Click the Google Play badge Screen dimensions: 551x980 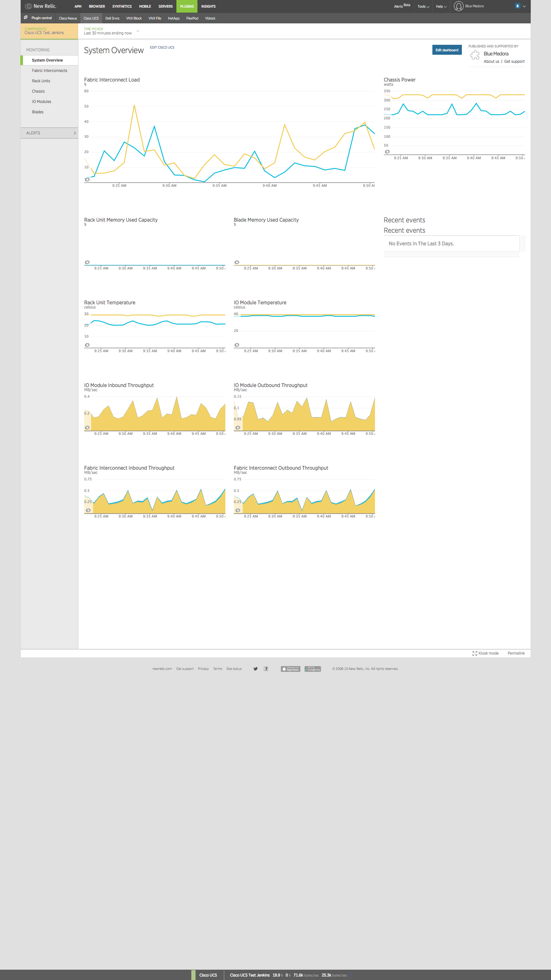coord(313,669)
